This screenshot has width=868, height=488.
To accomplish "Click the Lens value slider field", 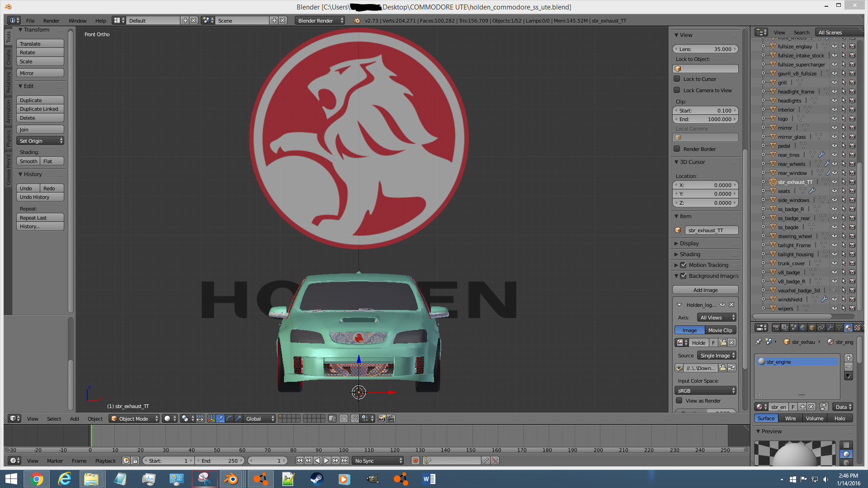I will 705,49.
